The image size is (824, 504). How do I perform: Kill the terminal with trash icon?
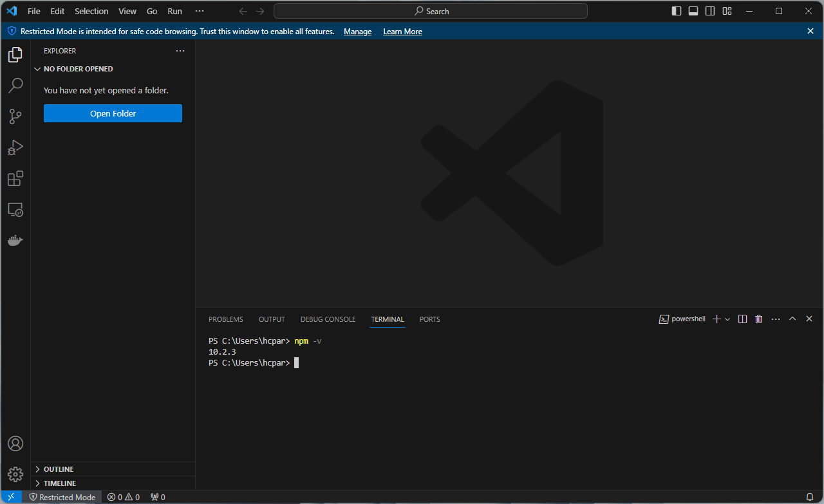[759, 319]
